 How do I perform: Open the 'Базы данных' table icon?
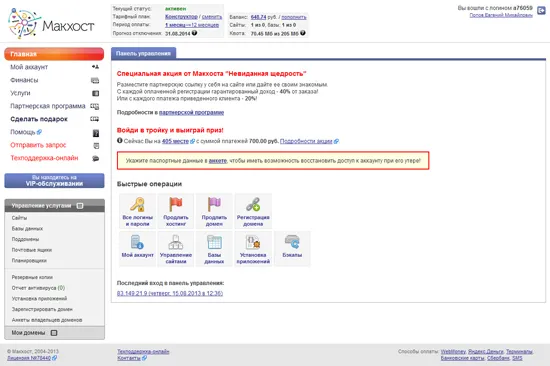coord(214,242)
